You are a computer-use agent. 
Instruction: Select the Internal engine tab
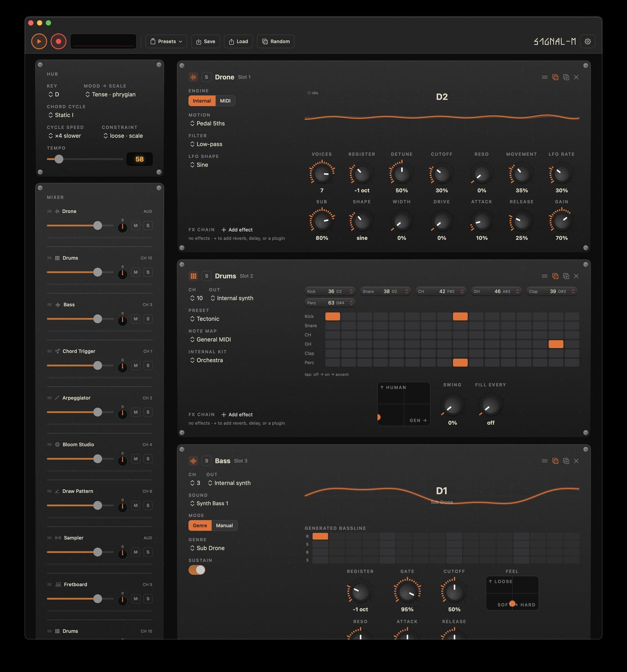(202, 101)
